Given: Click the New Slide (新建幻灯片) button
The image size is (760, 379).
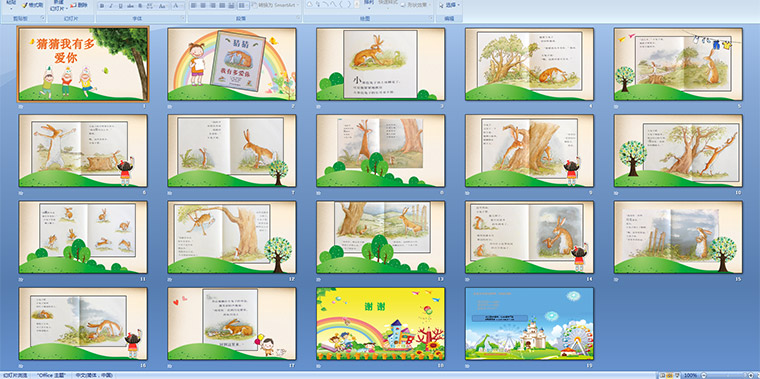Looking at the screenshot, I should pos(57,6).
